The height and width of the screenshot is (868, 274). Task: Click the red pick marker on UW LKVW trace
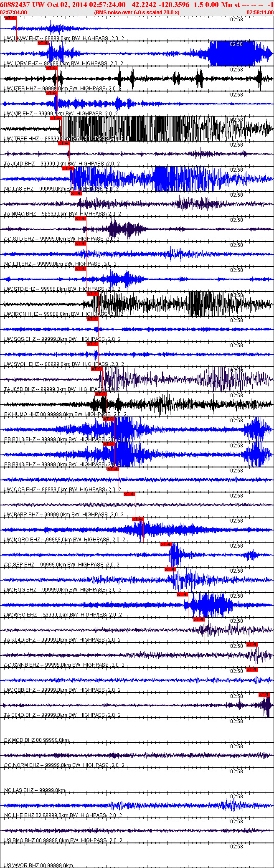pyautogui.click(x=10, y=18)
